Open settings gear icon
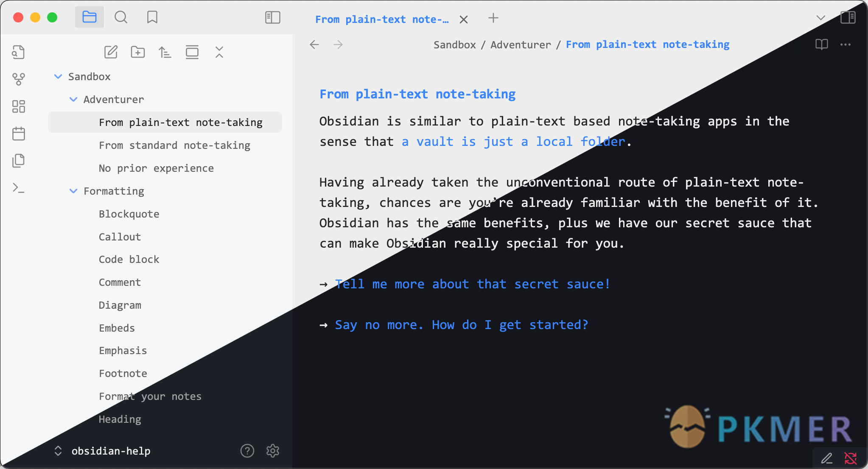The image size is (868, 469). tap(273, 451)
